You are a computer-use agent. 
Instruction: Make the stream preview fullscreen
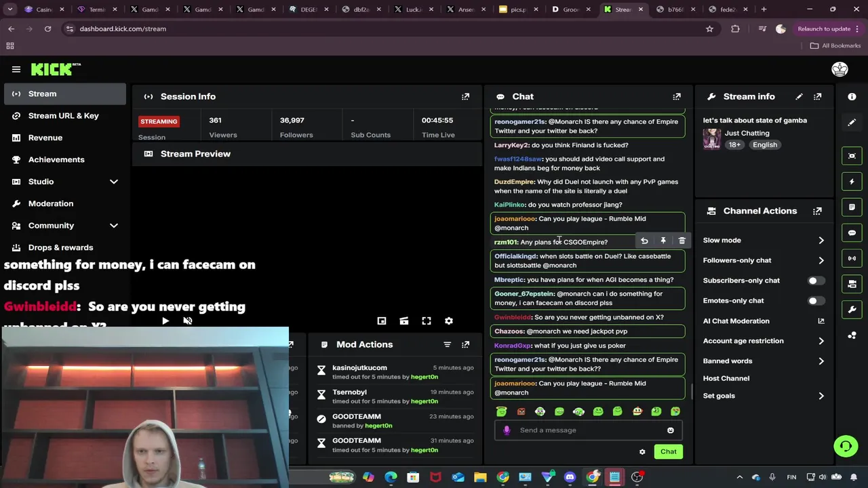pyautogui.click(x=427, y=321)
